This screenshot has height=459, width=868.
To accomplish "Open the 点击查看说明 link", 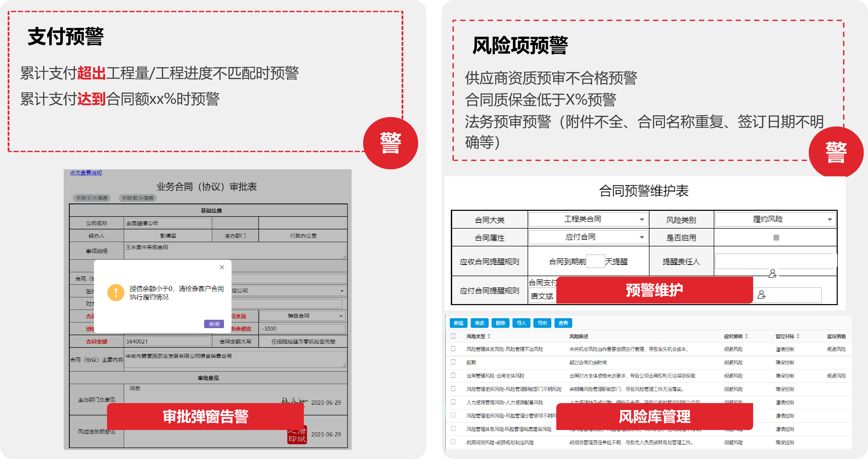I will pyautogui.click(x=86, y=173).
